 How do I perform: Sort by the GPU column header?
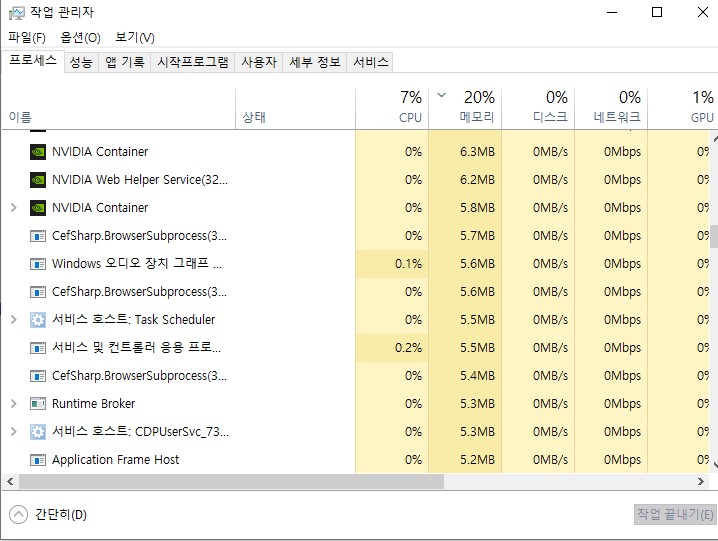[x=682, y=109]
